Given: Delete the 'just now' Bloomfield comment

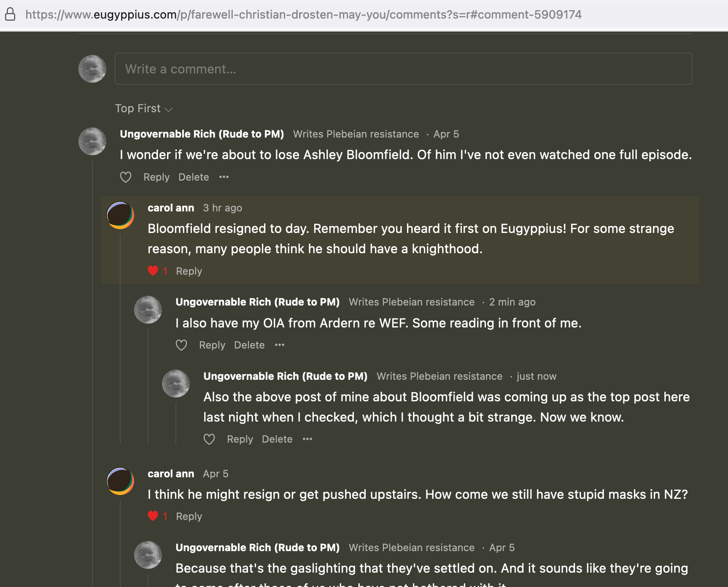Looking at the screenshot, I should tap(277, 439).
